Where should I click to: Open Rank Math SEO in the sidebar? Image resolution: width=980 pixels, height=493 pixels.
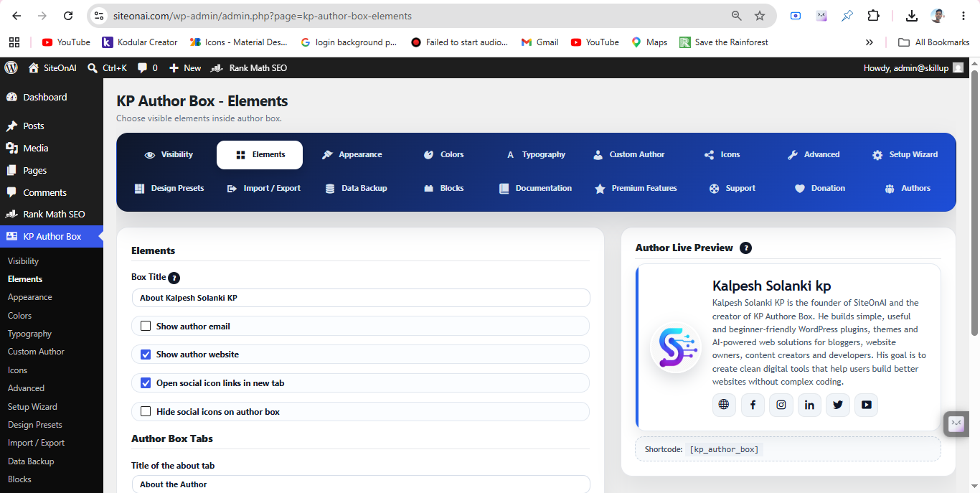click(x=52, y=214)
